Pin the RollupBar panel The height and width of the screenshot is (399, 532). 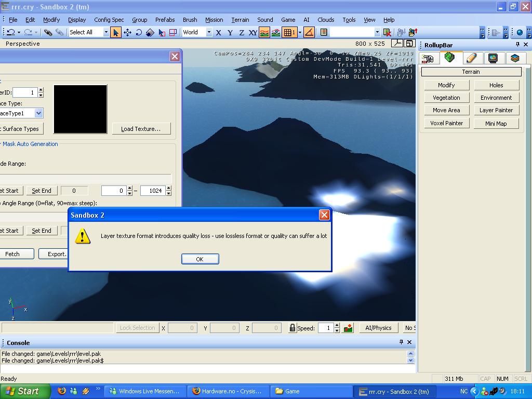click(x=517, y=45)
